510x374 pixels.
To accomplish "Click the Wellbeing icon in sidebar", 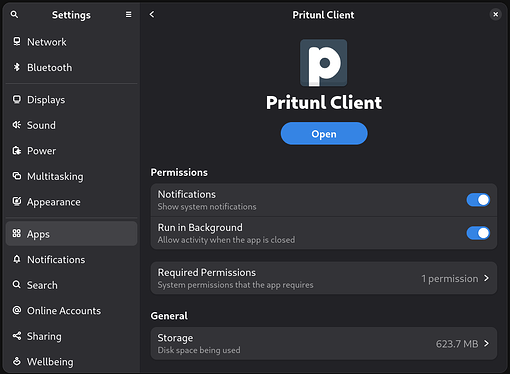I will click(x=17, y=361).
